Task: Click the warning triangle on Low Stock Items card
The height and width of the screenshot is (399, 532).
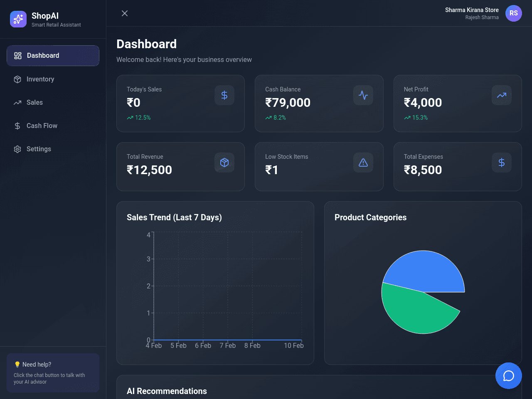Action: click(x=363, y=163)
